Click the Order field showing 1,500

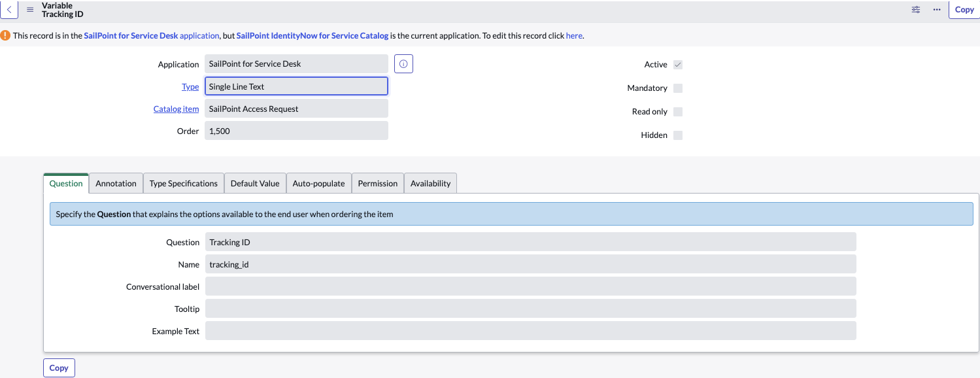click(296, 131)
